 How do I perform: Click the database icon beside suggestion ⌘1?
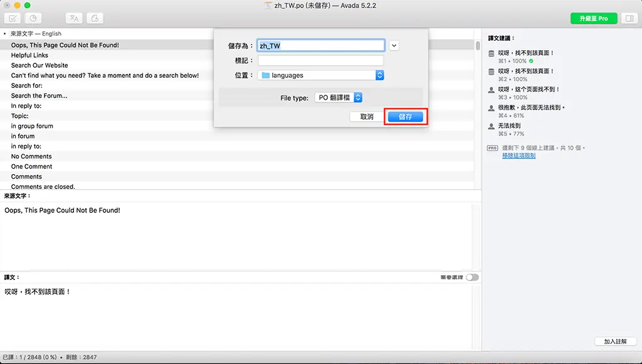pyautogui.click(x=492, y=54)
